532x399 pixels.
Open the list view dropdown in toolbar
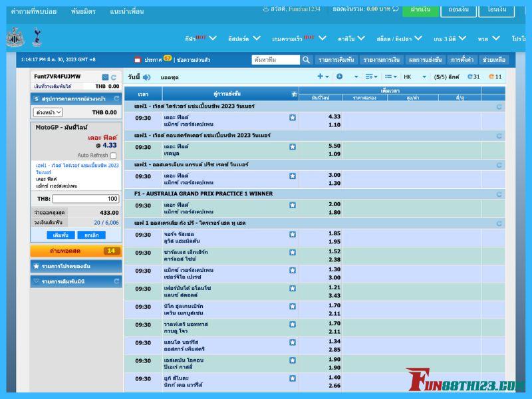(391, 76)
